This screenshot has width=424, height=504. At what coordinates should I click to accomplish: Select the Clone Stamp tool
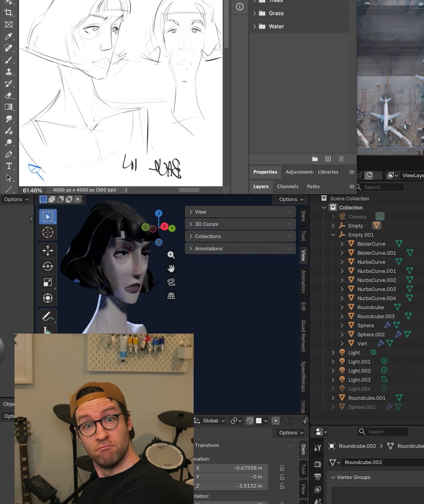coord(9,72)
